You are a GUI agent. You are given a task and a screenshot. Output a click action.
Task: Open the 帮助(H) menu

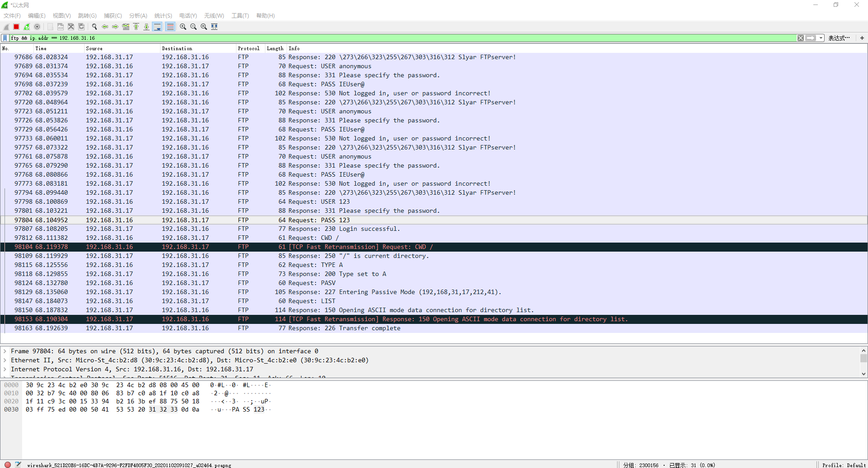click(265, 16)
